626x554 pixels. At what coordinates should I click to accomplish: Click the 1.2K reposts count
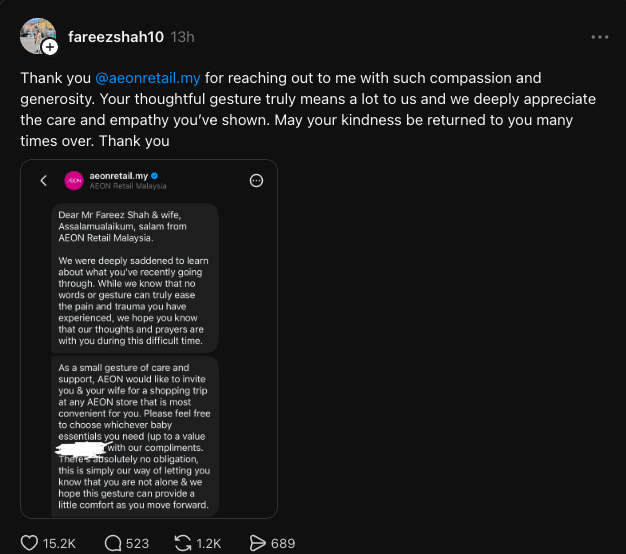[x=208, y=543]
